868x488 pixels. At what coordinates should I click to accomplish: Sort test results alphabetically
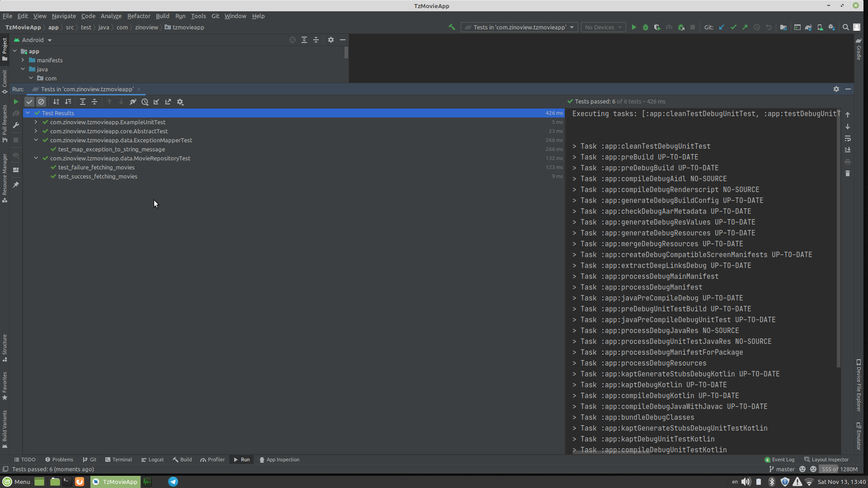click(56, 102)
